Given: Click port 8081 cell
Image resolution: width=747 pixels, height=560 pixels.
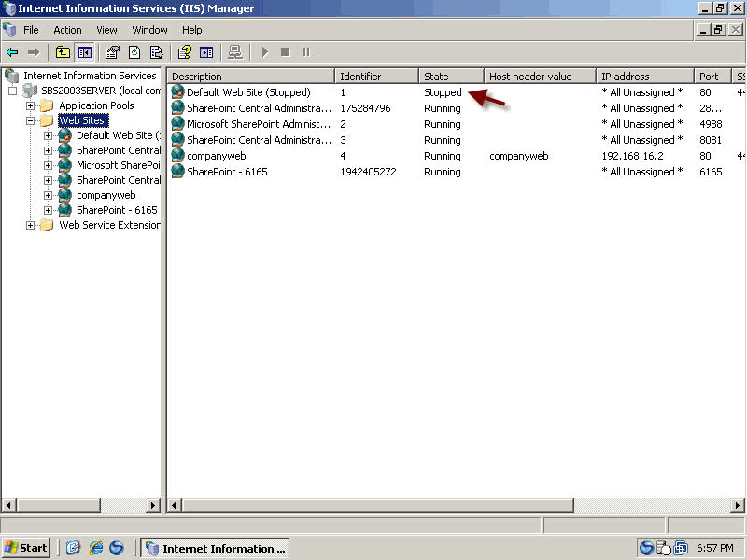Looking at the screenshot, I should (711, 140).
